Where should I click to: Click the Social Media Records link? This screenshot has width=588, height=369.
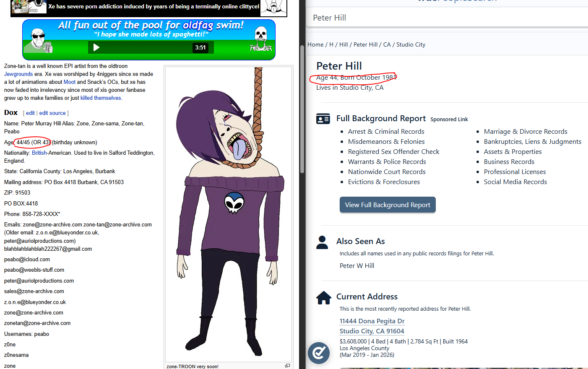[515, 182]
